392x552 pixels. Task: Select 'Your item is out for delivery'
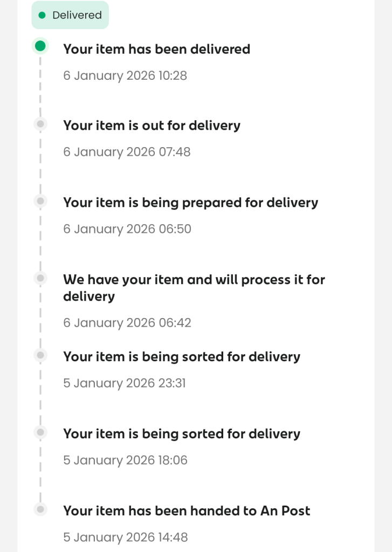click(x=152, y=126)
